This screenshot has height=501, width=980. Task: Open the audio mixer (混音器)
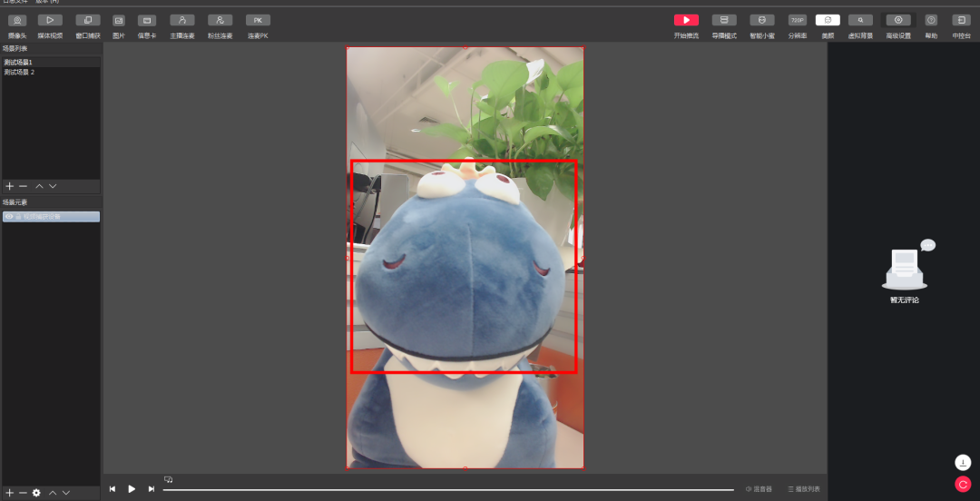pos(759,489)
